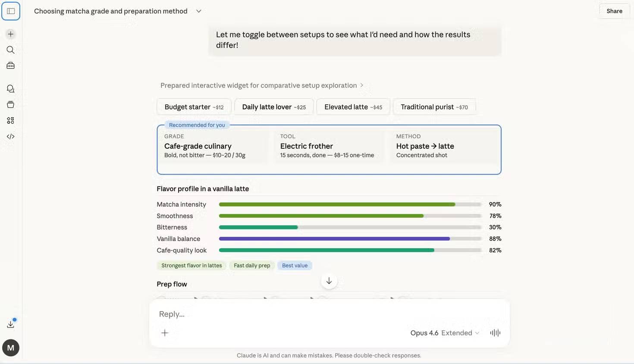Viewport: 634px width, 364px height.
Task: Open the artifacts grid icon
Action: (11, 120)
